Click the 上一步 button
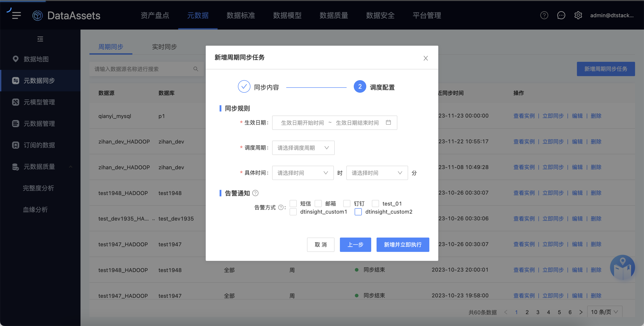 [x=355, y=244]
